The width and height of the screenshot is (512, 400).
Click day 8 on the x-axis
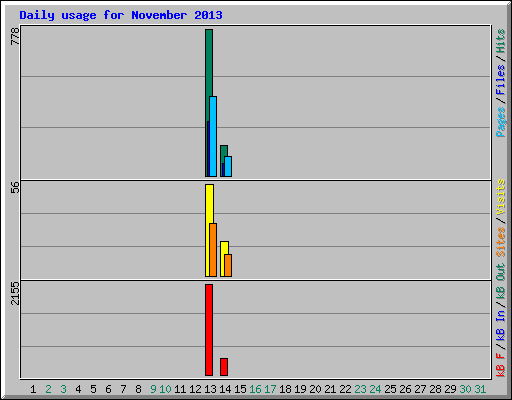coord(138,389)
